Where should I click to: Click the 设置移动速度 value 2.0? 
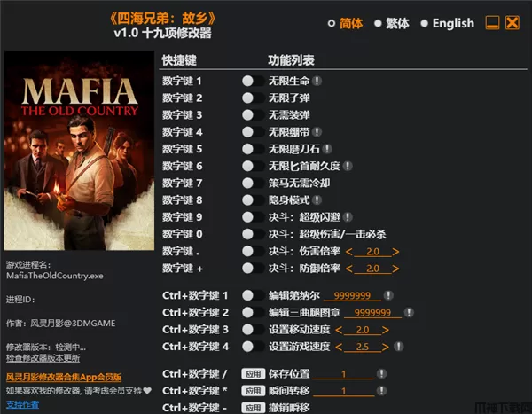pyautogui.click(x=363, y=330)
